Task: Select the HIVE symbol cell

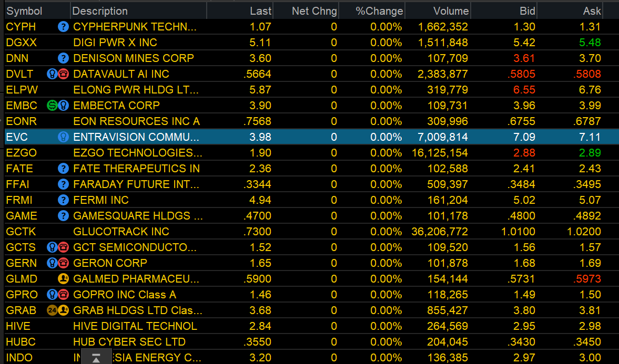Action: click(x=18, y=327)
